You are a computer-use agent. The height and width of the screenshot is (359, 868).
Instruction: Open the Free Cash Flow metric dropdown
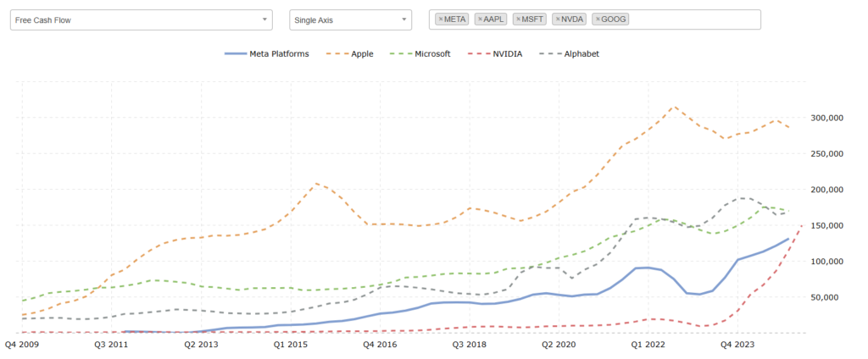click(142, 19)
